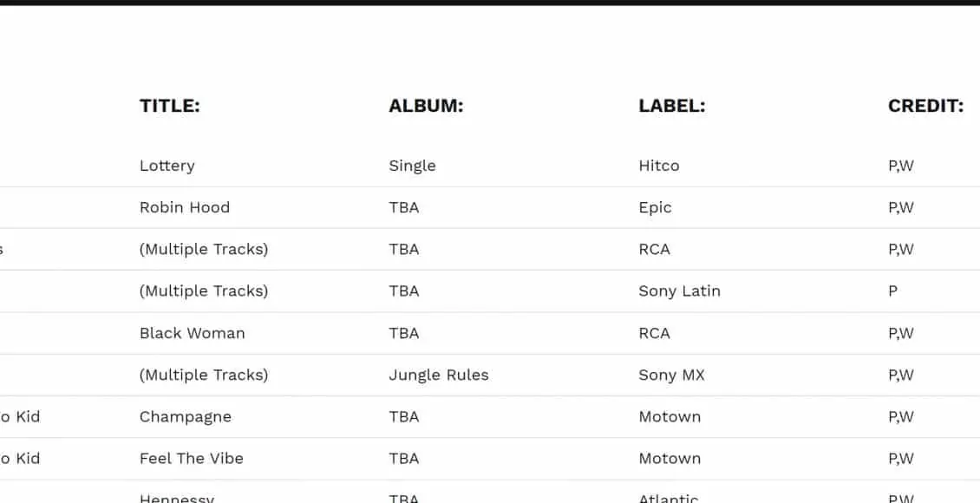Click the Sony Latin label entry
Screen dimensions: 980x503
679,291
